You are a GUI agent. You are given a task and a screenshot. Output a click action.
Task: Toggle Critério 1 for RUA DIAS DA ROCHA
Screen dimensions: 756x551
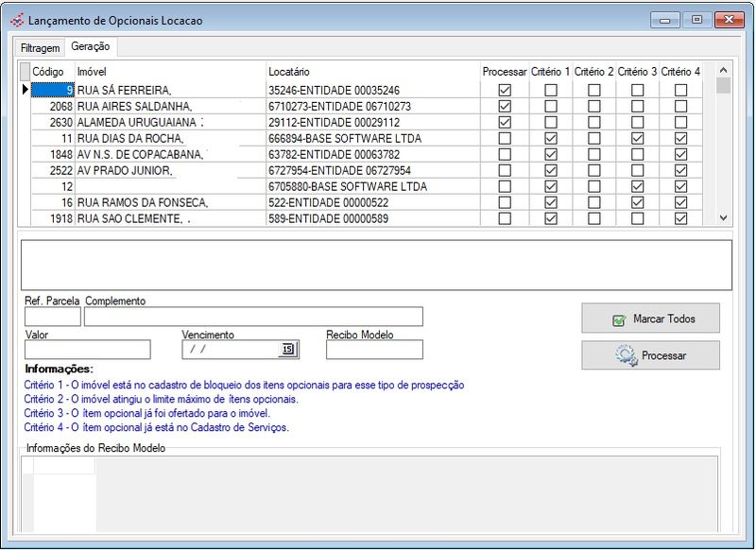pyautogui.click(x=551, y=139)
